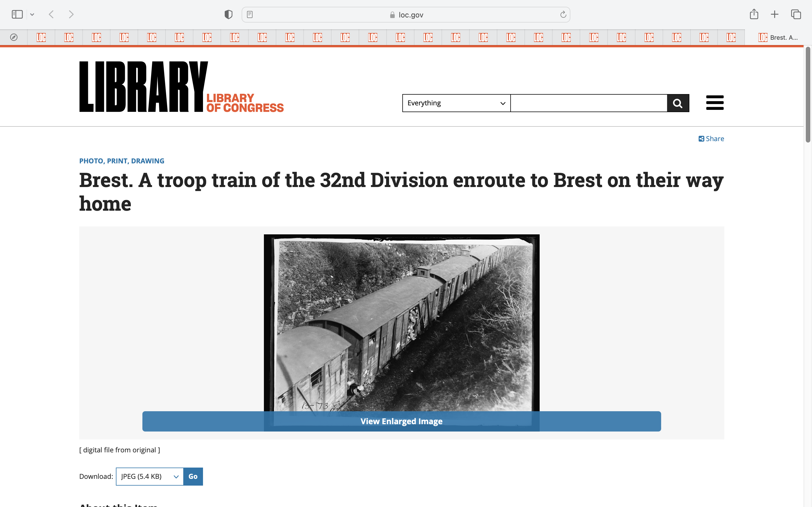The width and height of the screenshot is (812, 507).
Task: Click the Library of Congress logo
Action: point(181,86)
